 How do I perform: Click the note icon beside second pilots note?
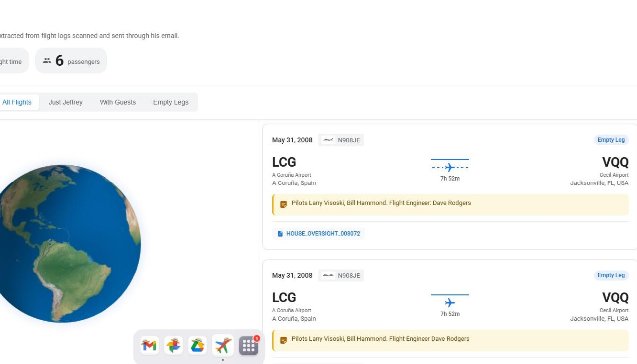click(283, 340)
